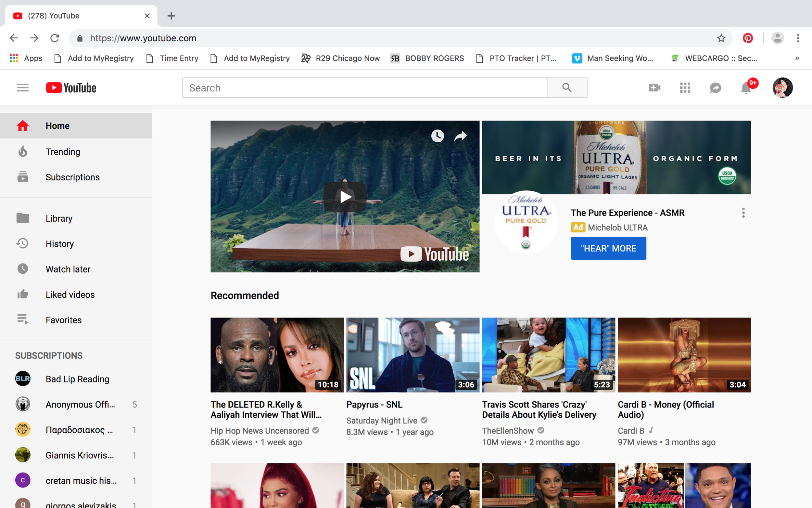Open Hip Hop News Uncensored channel
812x508 pixels.
coord(260,430)
